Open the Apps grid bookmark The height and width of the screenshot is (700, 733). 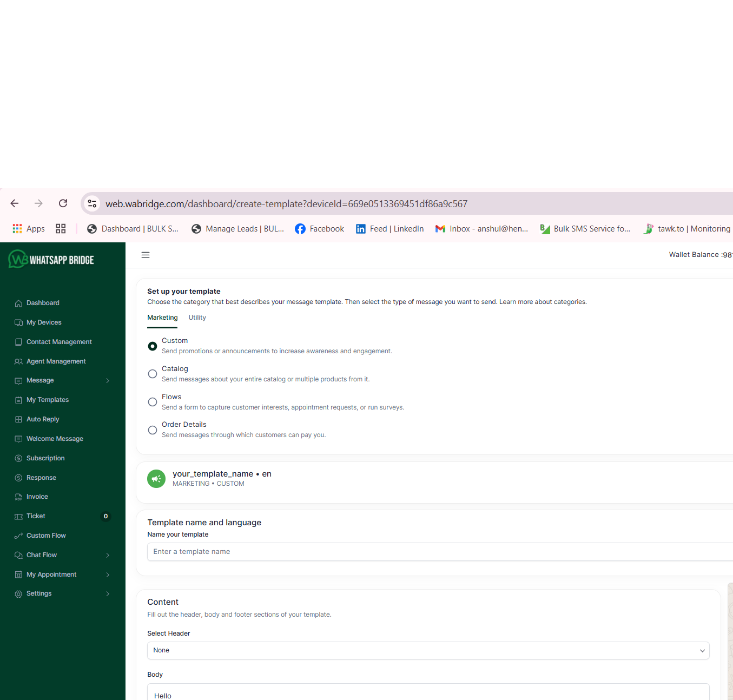[x=29, y=229]
